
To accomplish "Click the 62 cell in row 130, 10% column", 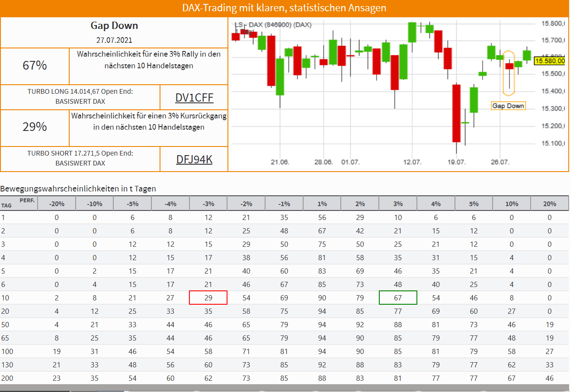I will pos(512,365).
